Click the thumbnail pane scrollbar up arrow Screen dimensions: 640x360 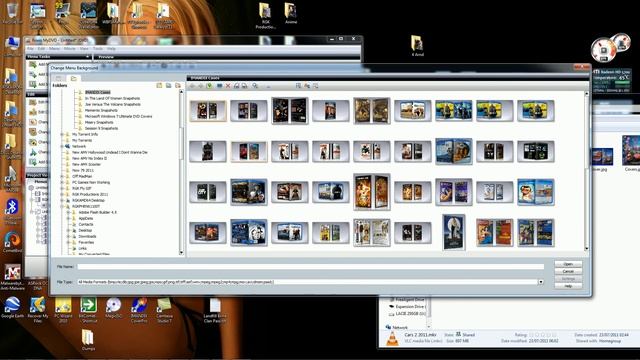[x=587, y=94]
